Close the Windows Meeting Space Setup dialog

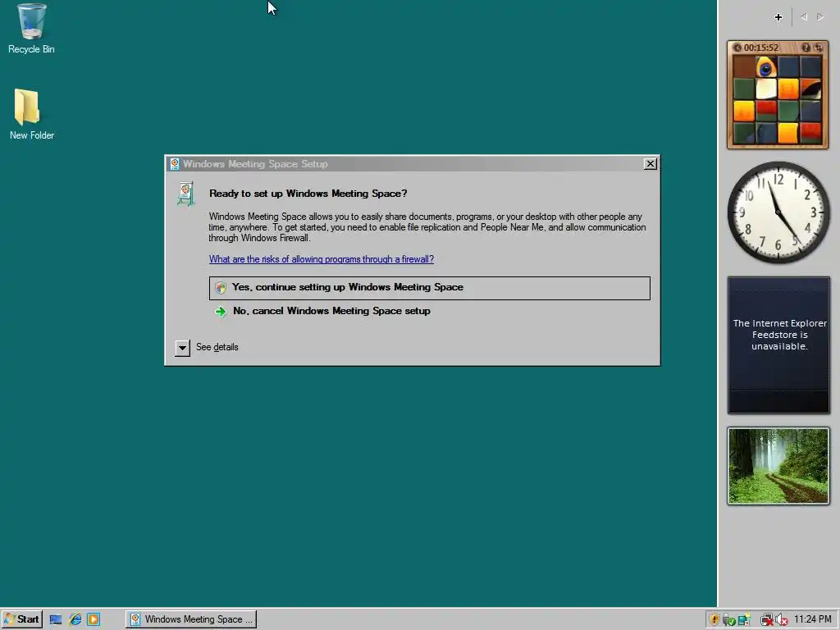[650, 164]
